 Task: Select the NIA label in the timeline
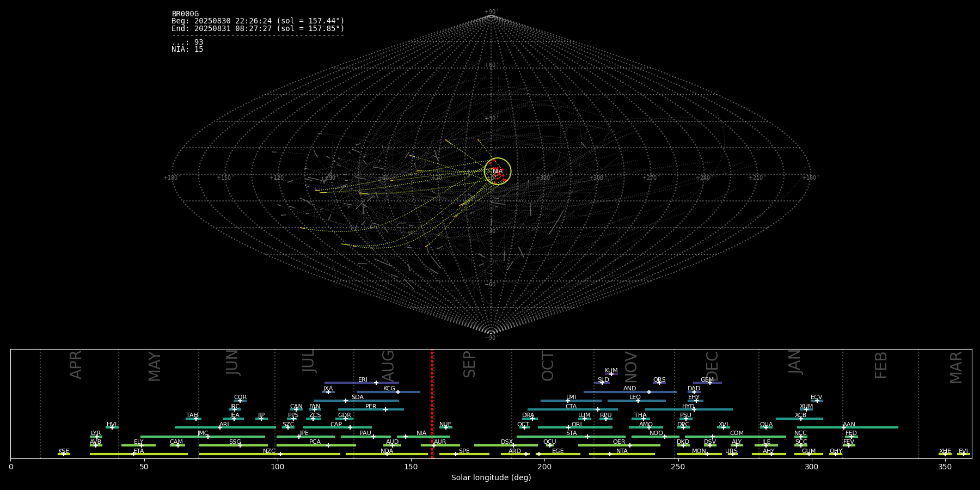[x=421, y=433]
